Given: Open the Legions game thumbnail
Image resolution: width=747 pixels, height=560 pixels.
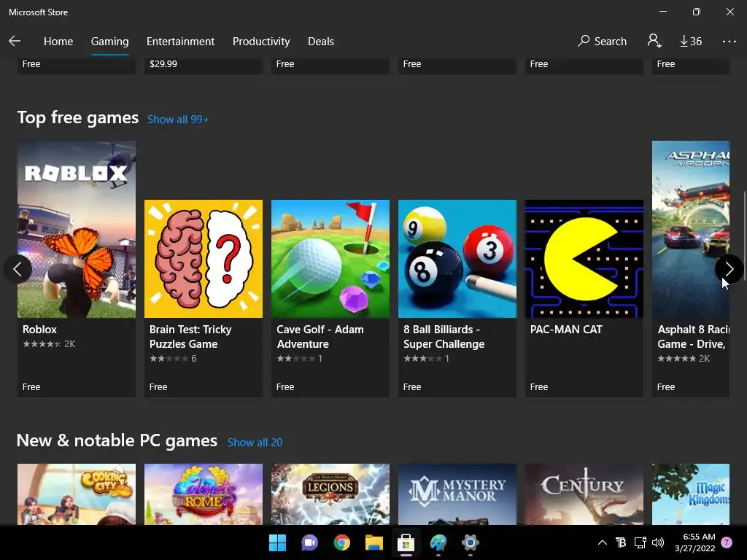Looking at the screenshot, I should (330, 494).
